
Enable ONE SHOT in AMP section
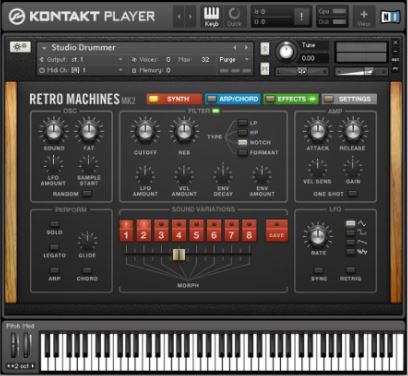(x=352, y=193)
